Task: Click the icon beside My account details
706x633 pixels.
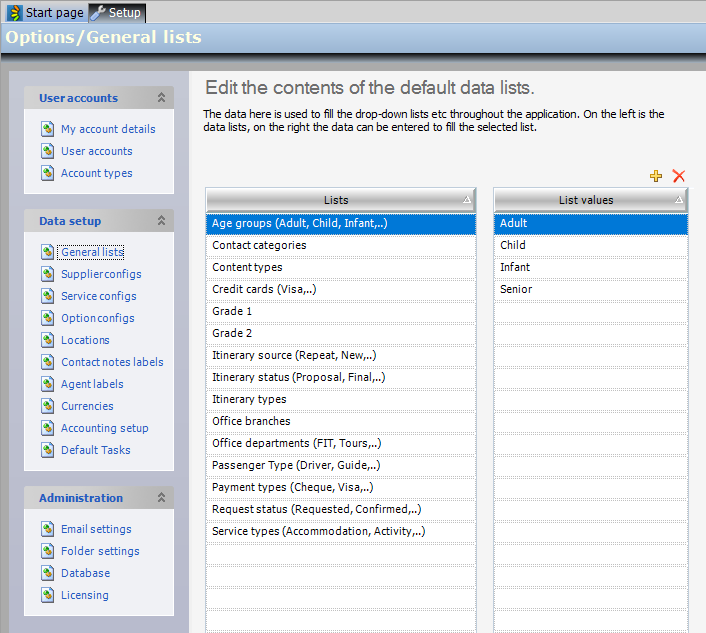Action: point(48,129)
